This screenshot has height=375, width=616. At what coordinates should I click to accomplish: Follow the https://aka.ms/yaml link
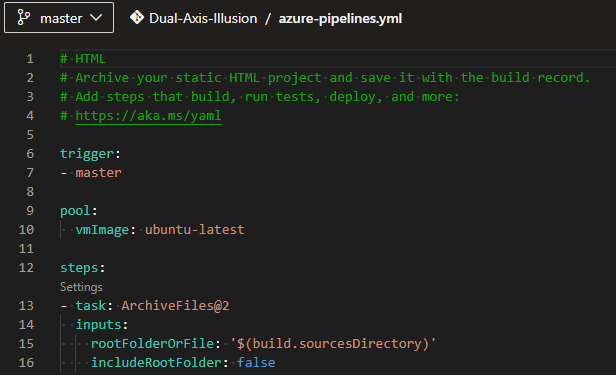[x=148, y=116]
